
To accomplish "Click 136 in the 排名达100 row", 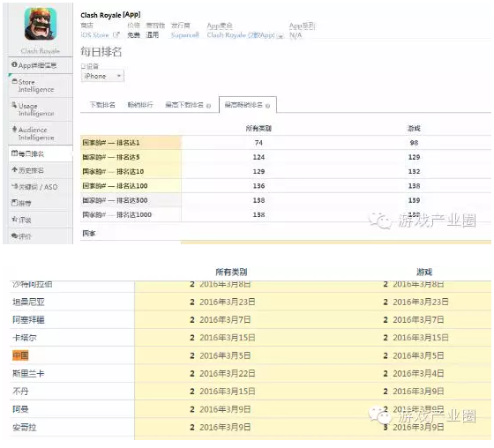I will 258,186.
